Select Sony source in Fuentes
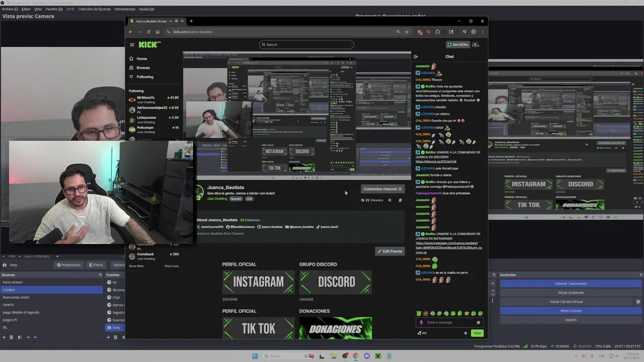 click(x=115, y=327)
